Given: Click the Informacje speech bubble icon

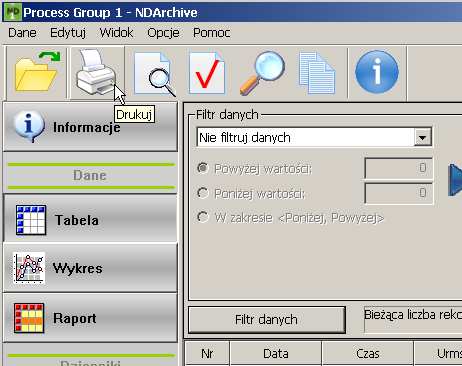Looking at the screenshot, I should 29,126.
